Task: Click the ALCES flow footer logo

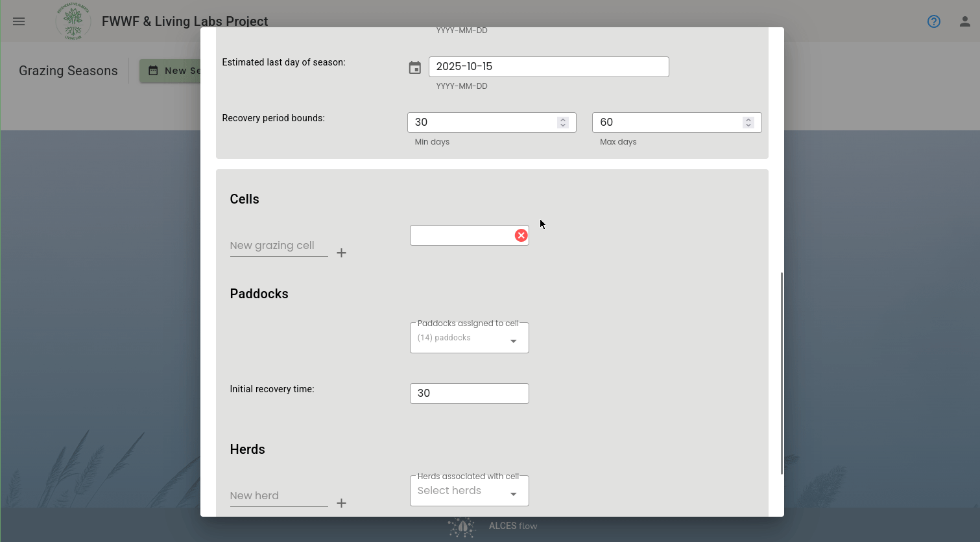Action: click(493, 526)
